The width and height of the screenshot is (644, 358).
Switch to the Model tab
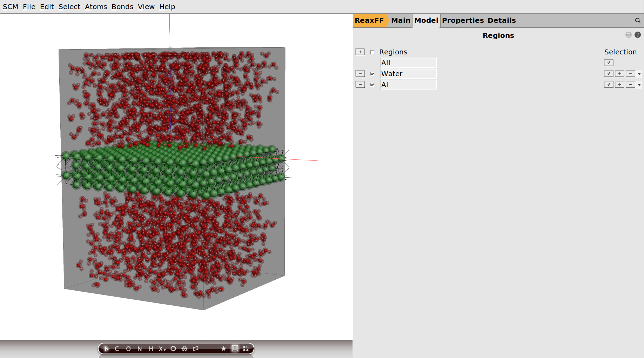click(x=426, y=20)
